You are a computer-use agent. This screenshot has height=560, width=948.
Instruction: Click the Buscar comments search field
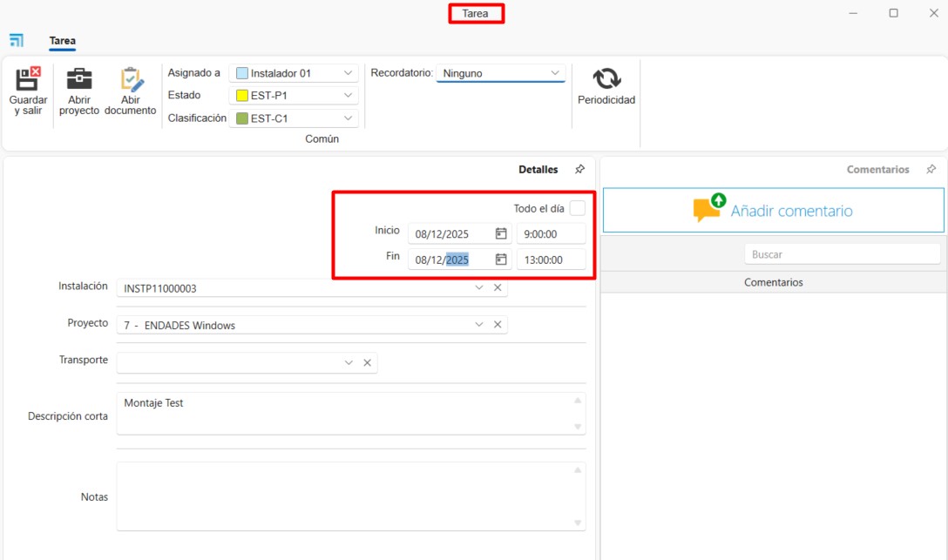[x=842, y=254]
